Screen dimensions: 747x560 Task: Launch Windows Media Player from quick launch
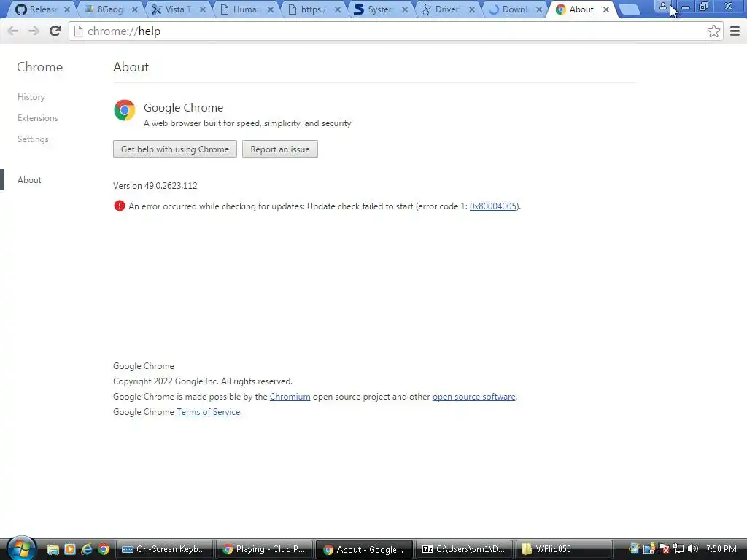69,550
